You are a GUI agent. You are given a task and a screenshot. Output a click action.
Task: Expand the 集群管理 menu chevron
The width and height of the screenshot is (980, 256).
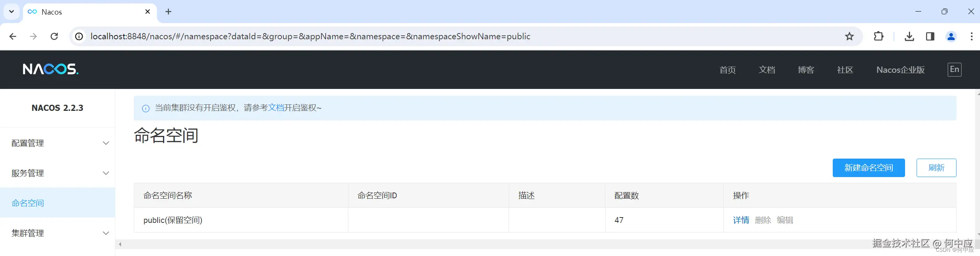tap(106, 233)
